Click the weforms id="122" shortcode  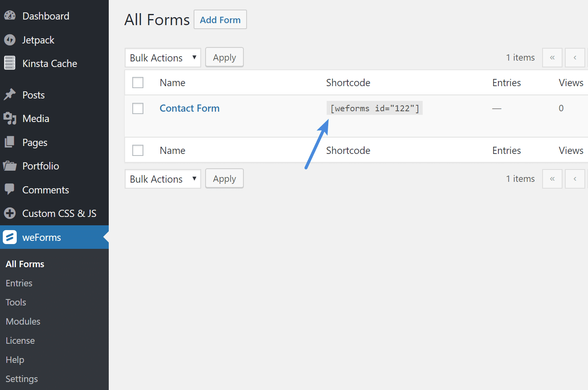(x=374, y=108)
